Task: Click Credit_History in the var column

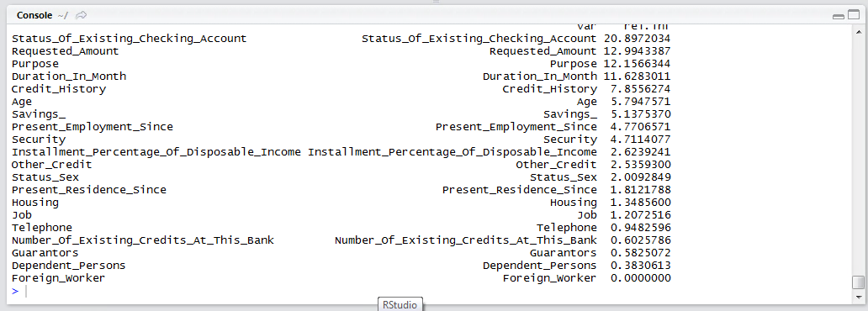Action: [x=550, y=89]
